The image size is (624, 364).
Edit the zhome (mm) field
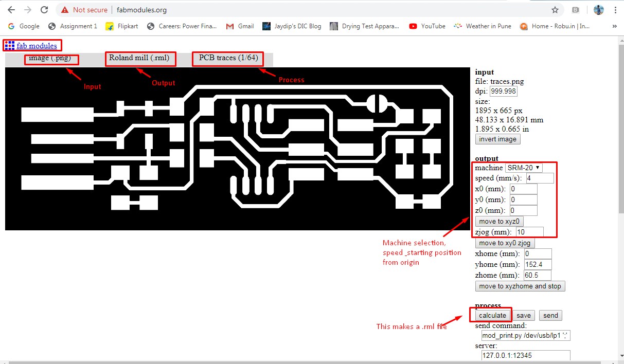coord(538,276)
